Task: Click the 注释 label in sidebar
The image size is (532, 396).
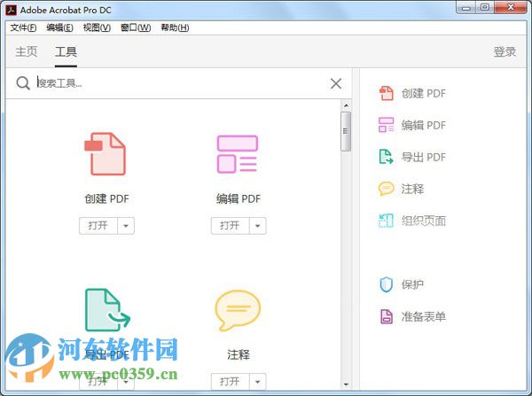Action: click(x=412, y=189)
